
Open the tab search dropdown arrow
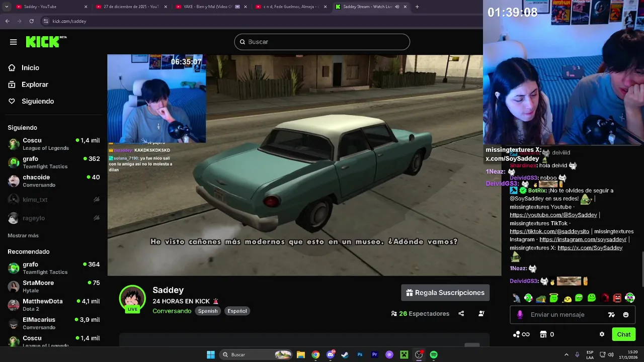coord(7,7)
